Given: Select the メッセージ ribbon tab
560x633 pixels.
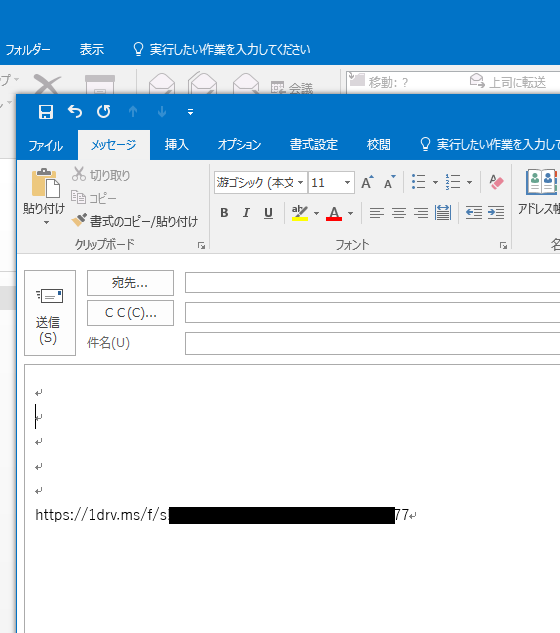Looking at the screenshot, I should pyautogui.click(x=113, y=145).
